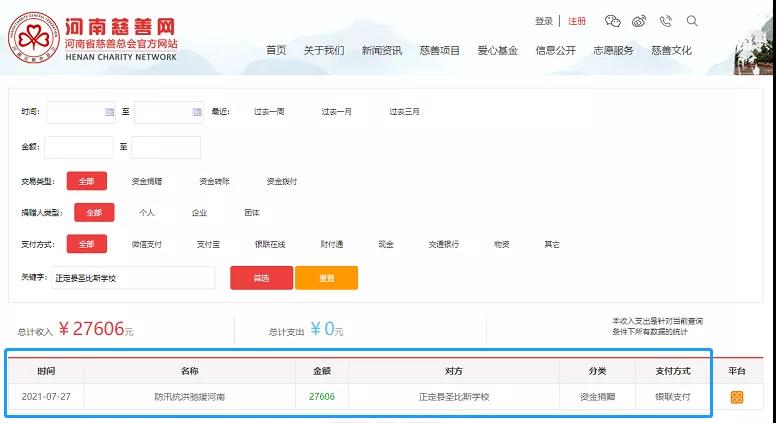
Task: Open the Weibo icon link
Action: (640, 21)
